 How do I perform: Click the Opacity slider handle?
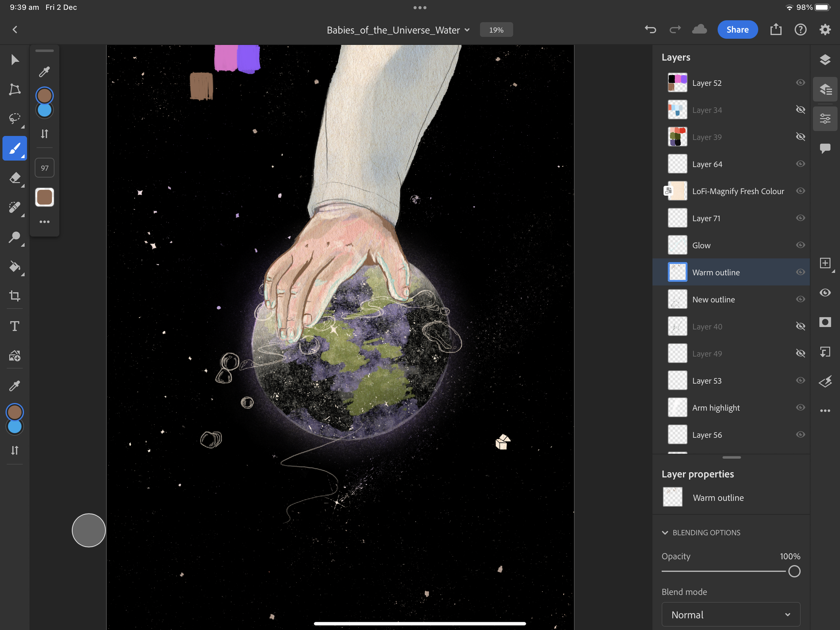pos(794,571)
